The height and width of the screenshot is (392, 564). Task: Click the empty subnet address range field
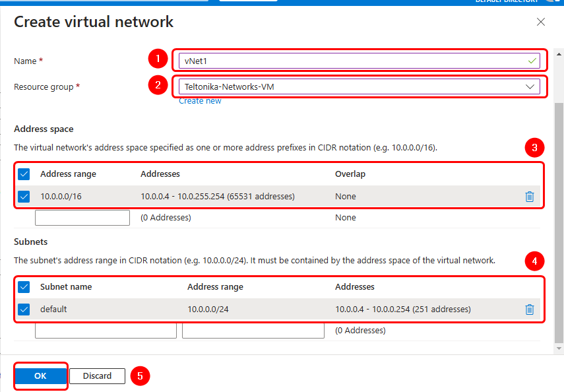[x=253, y=330]
